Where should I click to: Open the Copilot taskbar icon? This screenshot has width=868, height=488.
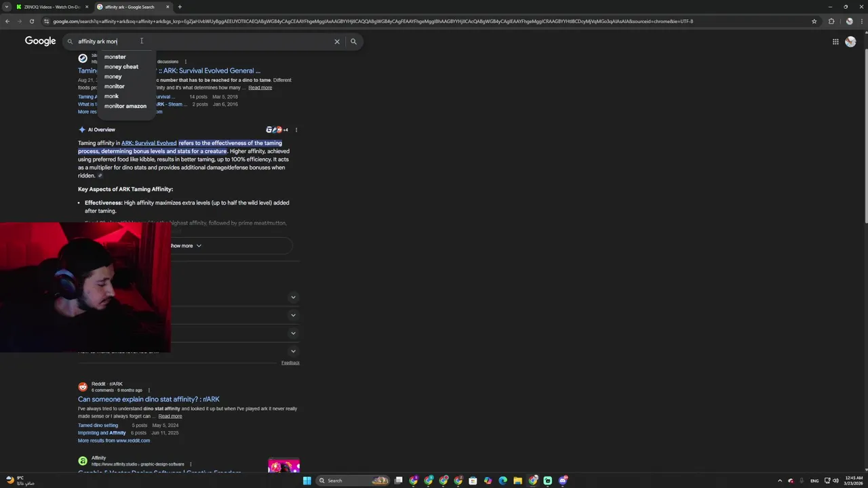488,481
